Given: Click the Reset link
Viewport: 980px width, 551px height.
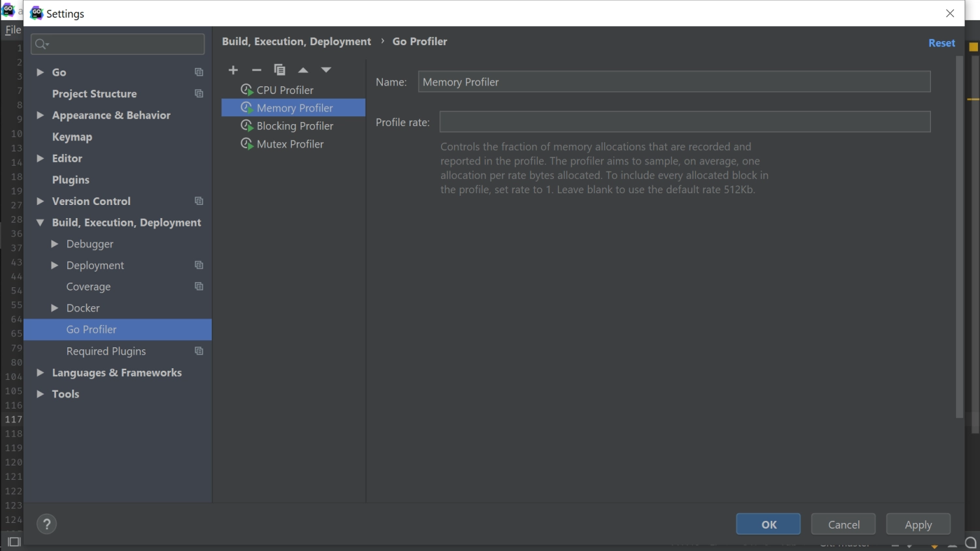Looking at the screenshot, I should coord(941,43).
